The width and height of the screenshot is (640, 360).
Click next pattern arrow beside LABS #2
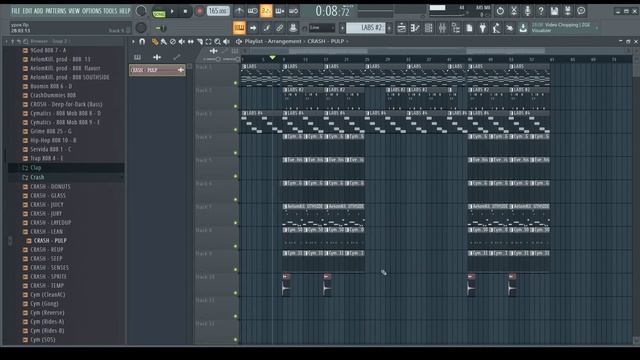coord(389,28)
